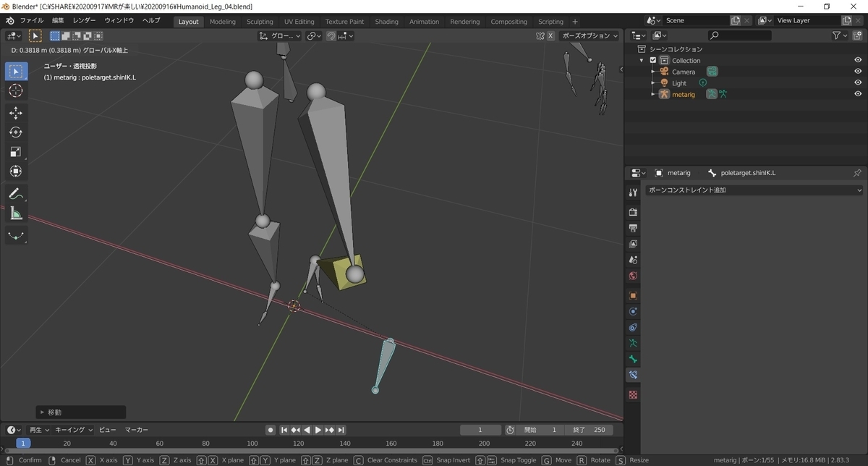This screenshot has width=868, height=466.
Task: Select the Scale tool
Action: (x=17, y=152)
